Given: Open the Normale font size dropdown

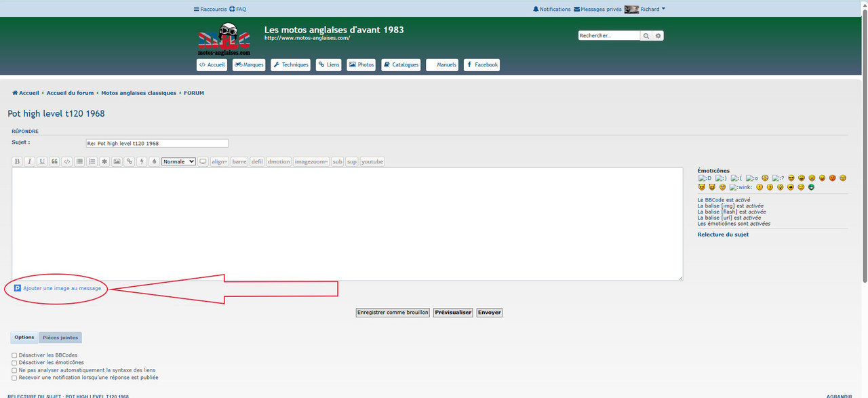Looking at the screenshot, I should tap(178, 161).
